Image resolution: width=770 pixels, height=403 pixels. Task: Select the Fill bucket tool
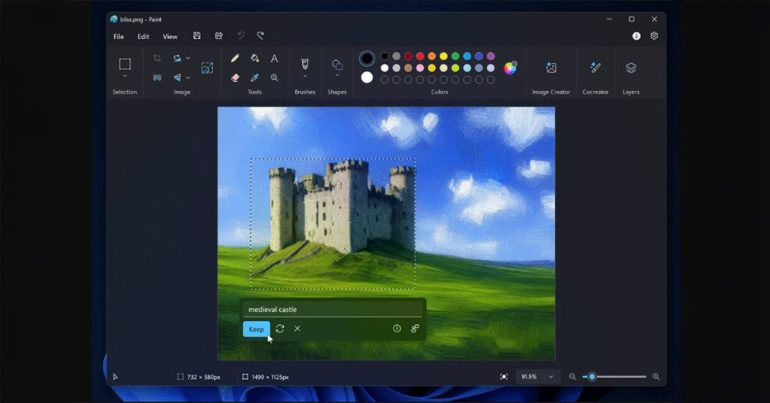coord(254,58)
